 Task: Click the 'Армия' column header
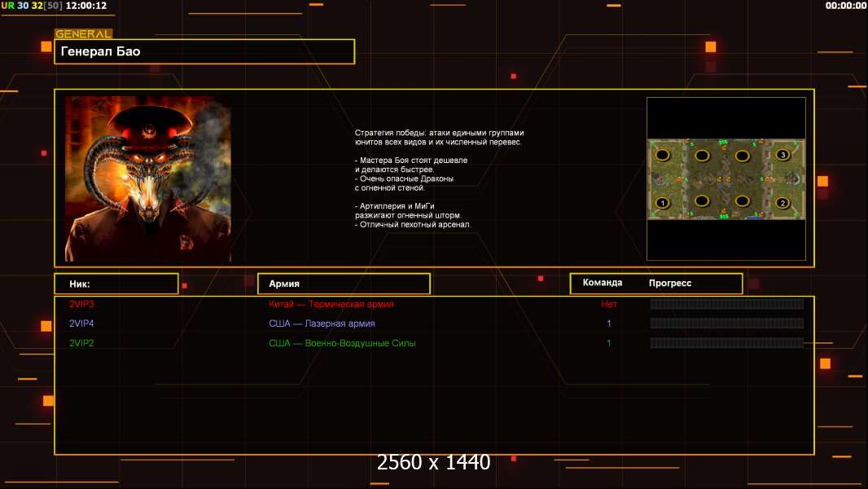[x=344, y=284]
